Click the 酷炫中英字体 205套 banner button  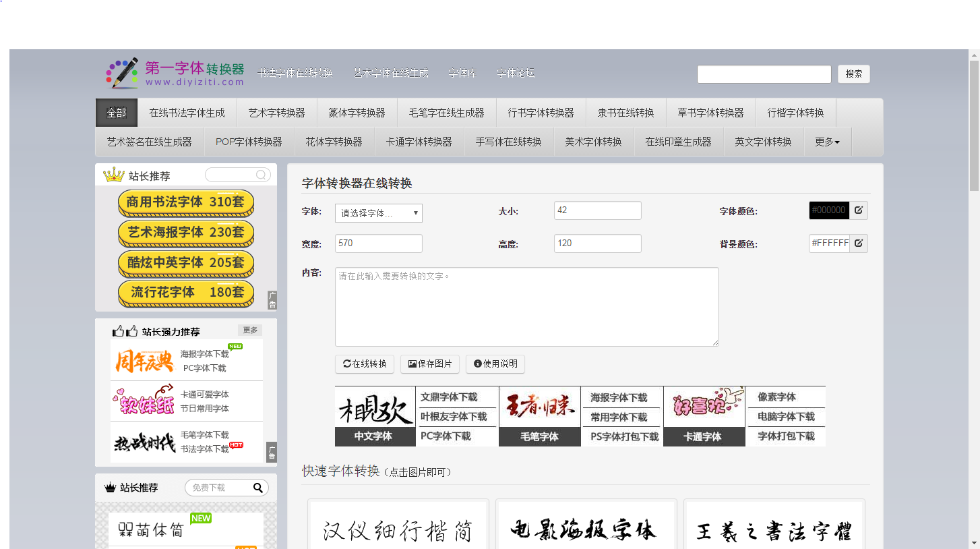(186, 262)
